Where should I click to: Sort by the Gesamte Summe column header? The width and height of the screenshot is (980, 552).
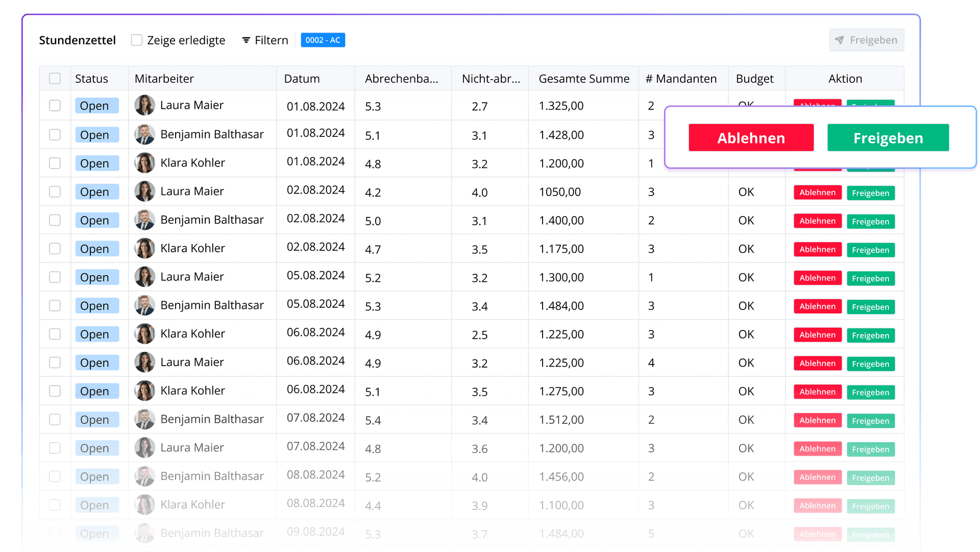[583, 79]
